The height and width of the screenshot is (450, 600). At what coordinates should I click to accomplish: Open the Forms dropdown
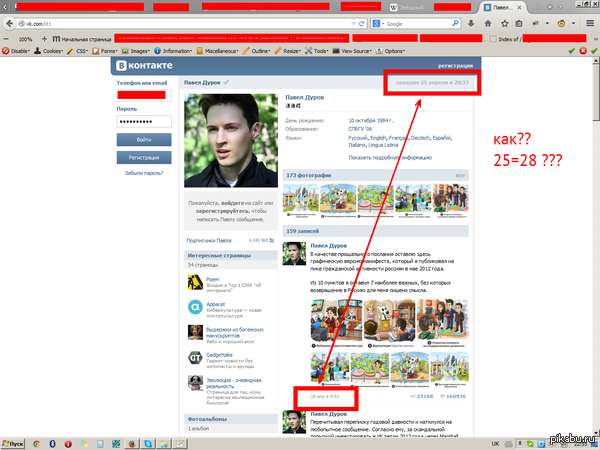point(104,51)
